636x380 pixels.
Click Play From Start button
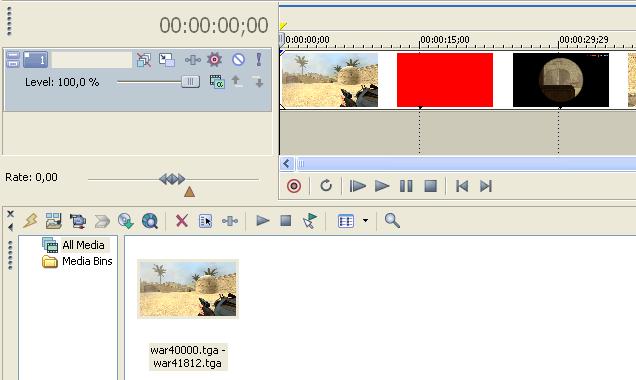pos(357,186)
